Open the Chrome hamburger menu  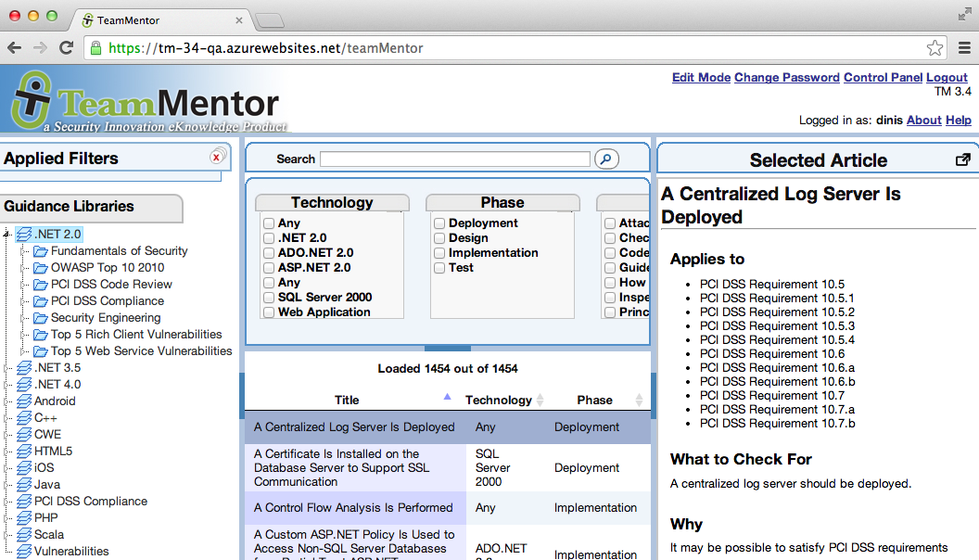click(964, 48)
